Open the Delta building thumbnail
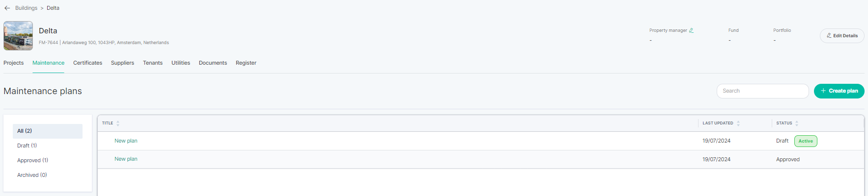The width and height of the screenshot is (868, 196). (18, 36)
